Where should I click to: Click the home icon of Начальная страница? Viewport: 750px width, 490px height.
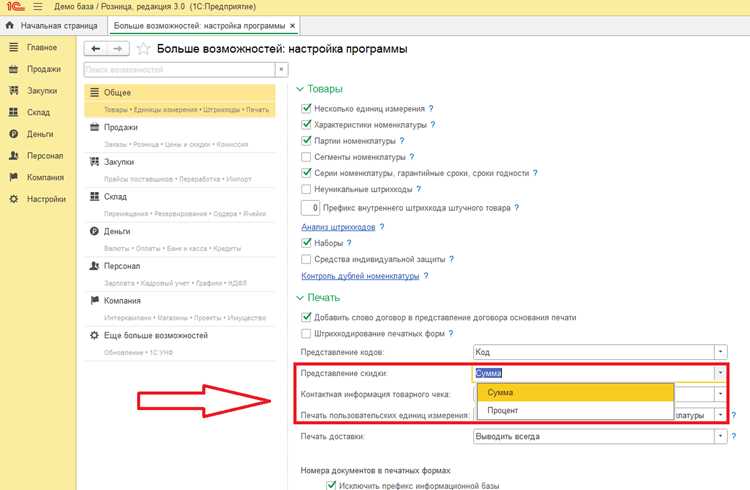(10, 25)
